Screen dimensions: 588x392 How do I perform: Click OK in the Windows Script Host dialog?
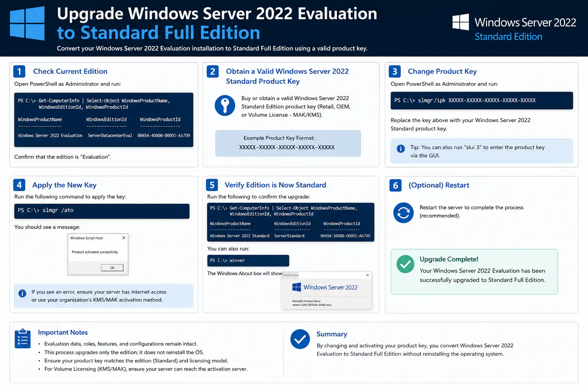tap(112, 268)
